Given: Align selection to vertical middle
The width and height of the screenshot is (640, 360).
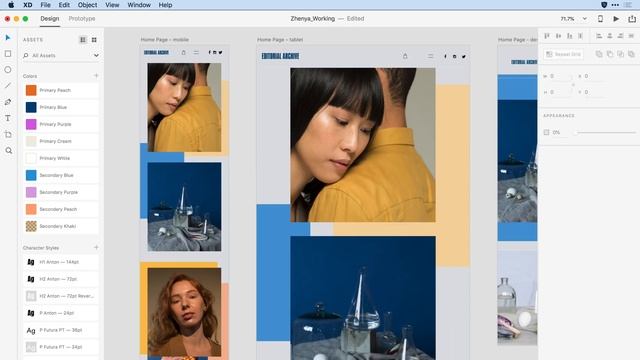Looking at the screenshot, I should point(558,36).
